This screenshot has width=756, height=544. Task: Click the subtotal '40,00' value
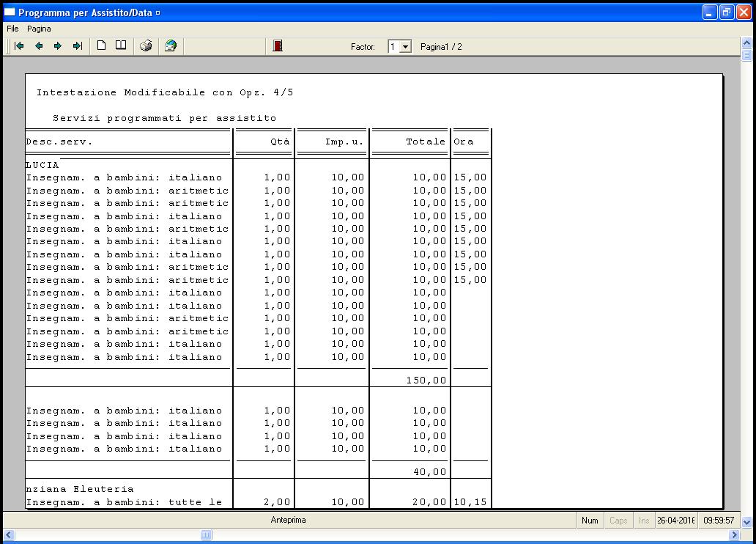coord(429,472)
